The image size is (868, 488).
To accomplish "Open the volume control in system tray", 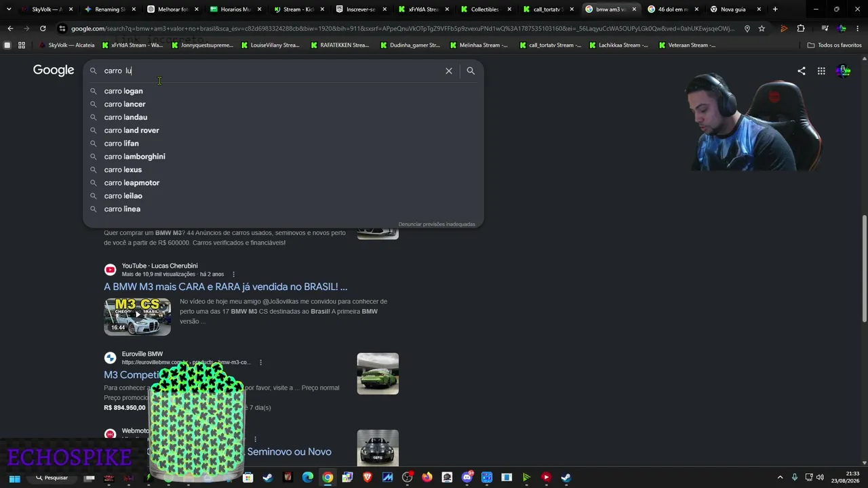I will tap(820, 478).
